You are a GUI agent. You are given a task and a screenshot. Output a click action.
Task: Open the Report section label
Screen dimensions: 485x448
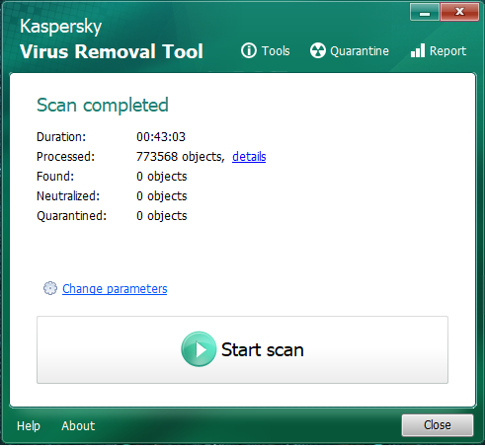pos(447,51)
